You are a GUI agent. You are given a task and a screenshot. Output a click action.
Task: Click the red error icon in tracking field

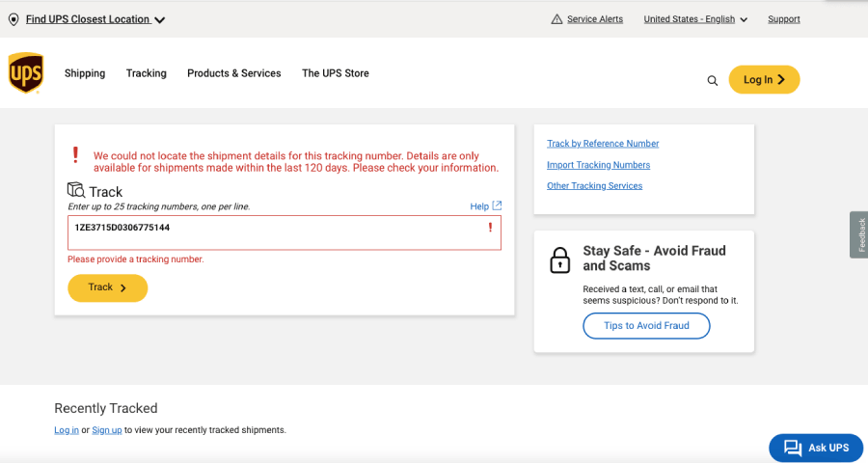tap(490, 227)
